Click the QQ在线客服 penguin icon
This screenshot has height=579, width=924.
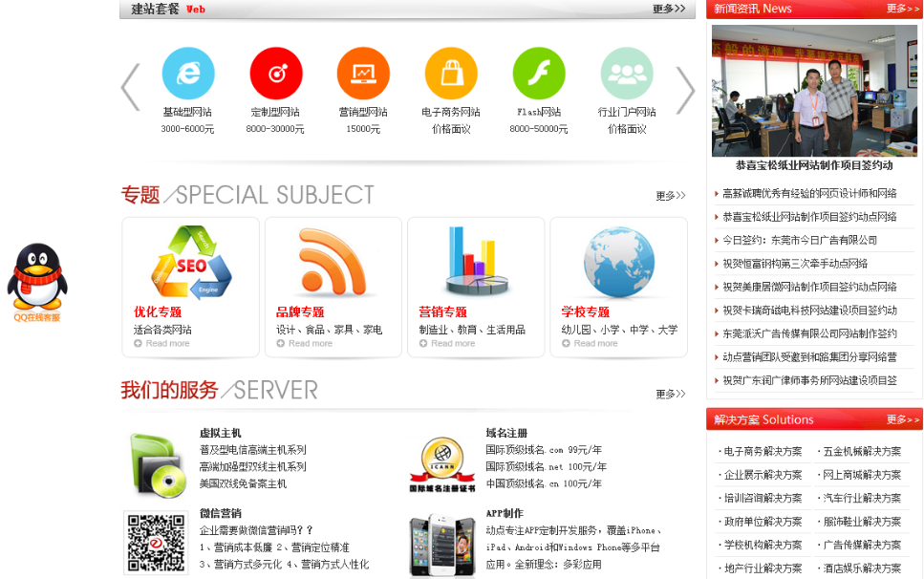tap(37, 277)
